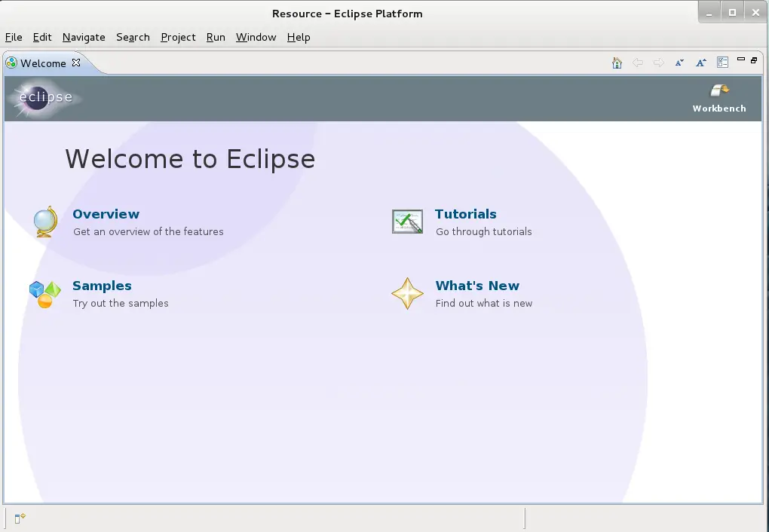Screen dimensions: 769x532
Task: Magnify the welcome page font size
Action: 701,63
